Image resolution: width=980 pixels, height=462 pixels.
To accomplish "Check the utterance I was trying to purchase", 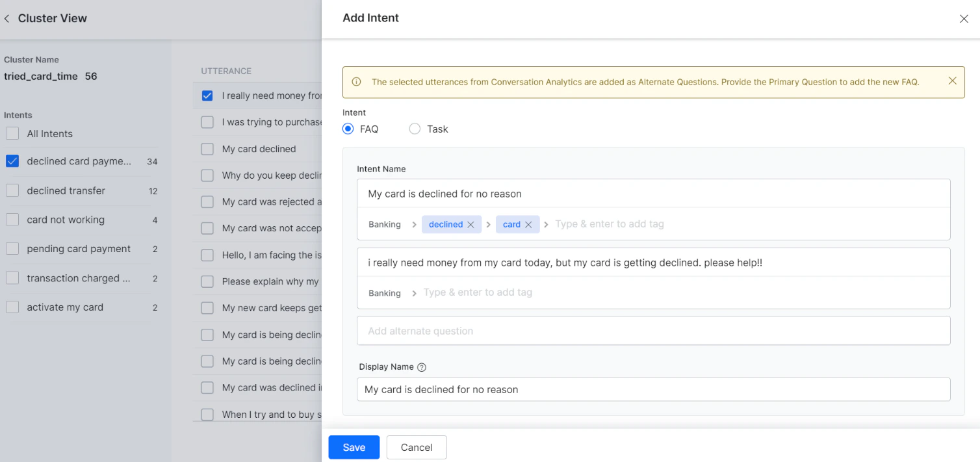I will (x=207, y=122).
